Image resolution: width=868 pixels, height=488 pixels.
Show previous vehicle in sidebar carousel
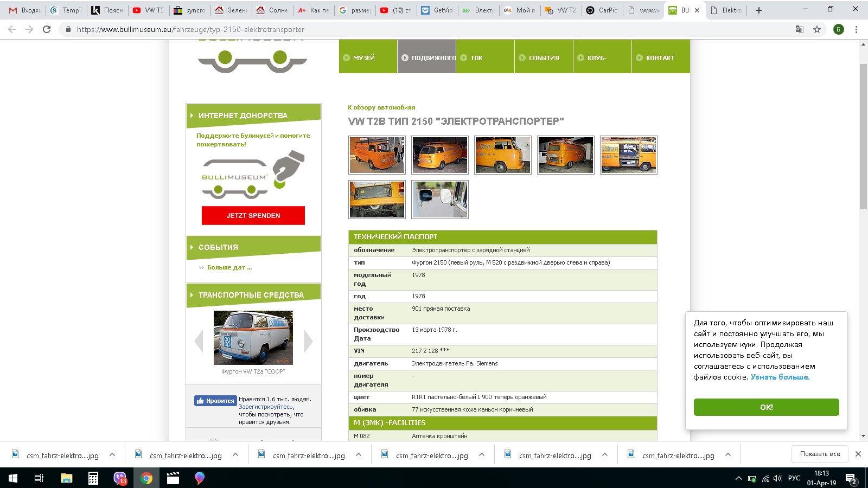tap(199, 341)
